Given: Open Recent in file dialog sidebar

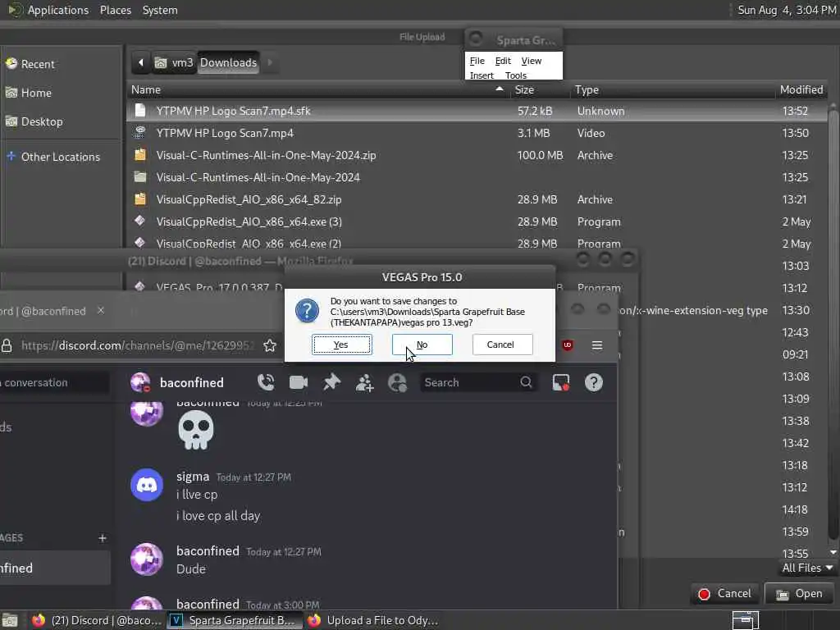Looking at the screenshot, I should tap(38, 64).
